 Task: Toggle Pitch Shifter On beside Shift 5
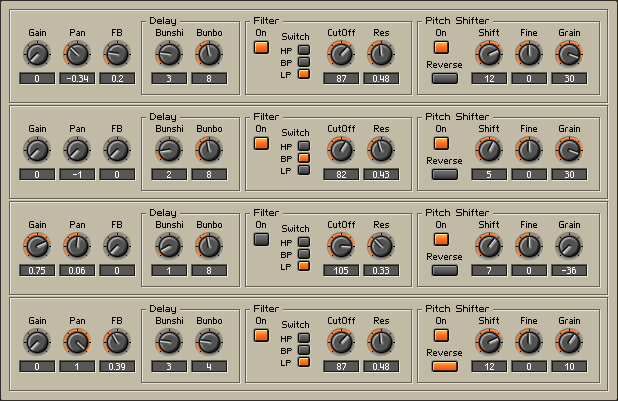[x=441, y=144]
